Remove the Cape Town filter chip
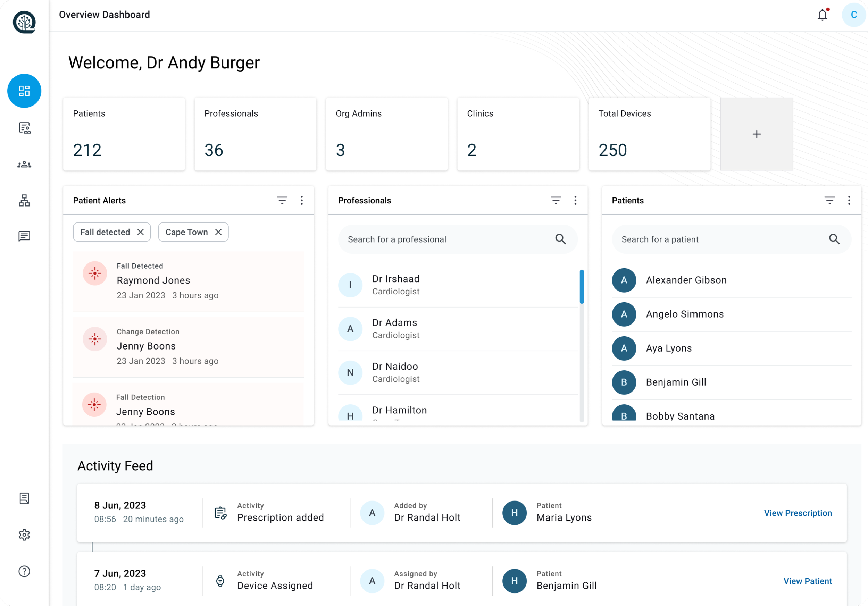 218,232
